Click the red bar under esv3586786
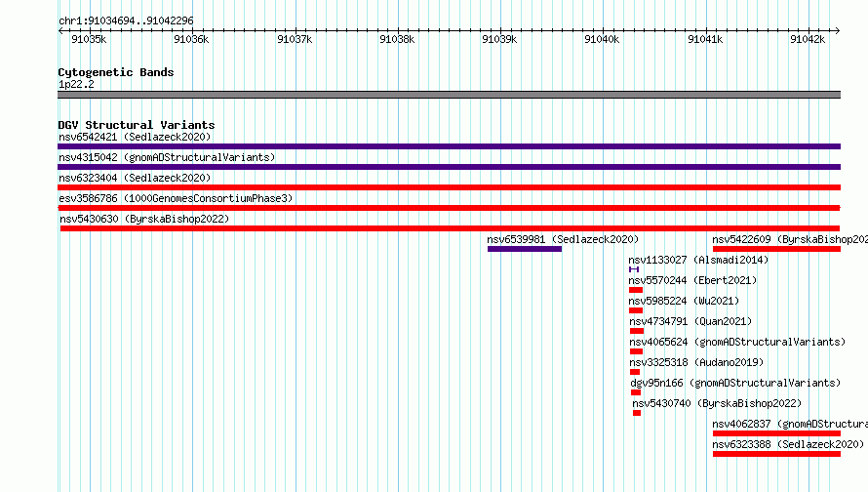 pos(449,208)
